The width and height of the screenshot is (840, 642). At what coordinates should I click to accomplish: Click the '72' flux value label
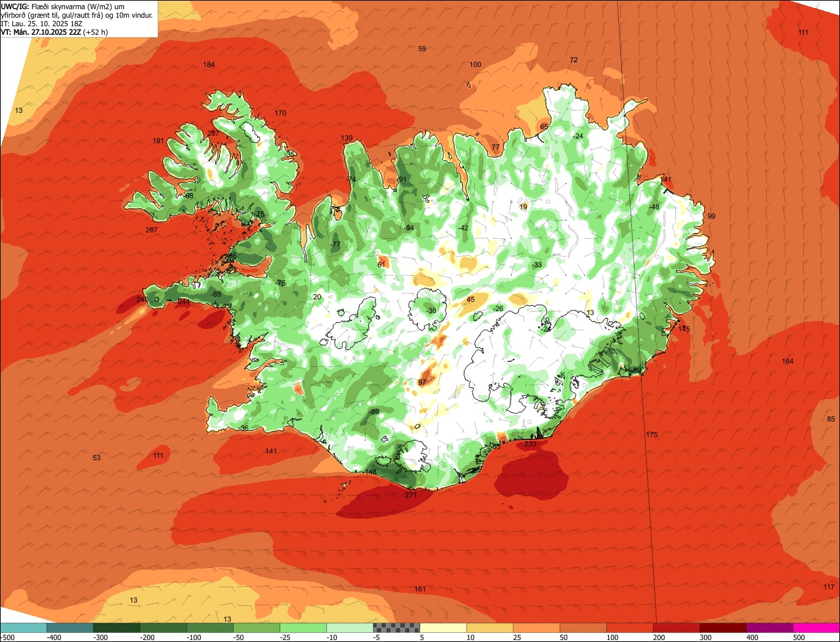[574, 60]
